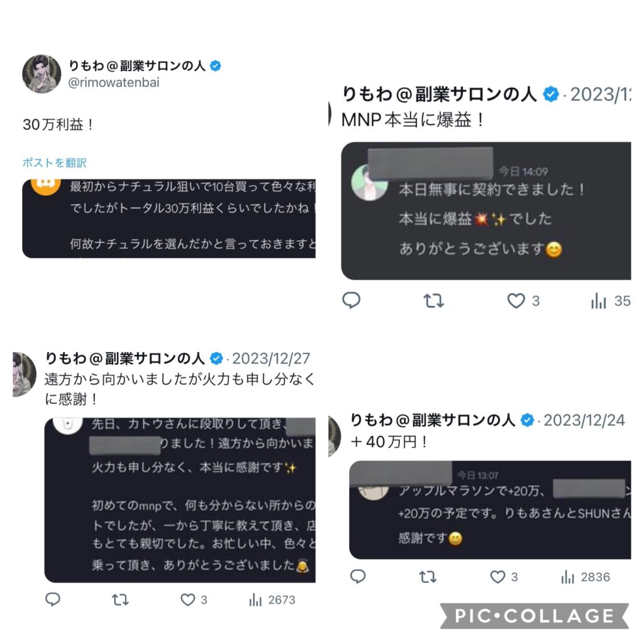Retweet the +40万円 tweet
This screenshot has width=644, height=644.
tap(428, 577)
